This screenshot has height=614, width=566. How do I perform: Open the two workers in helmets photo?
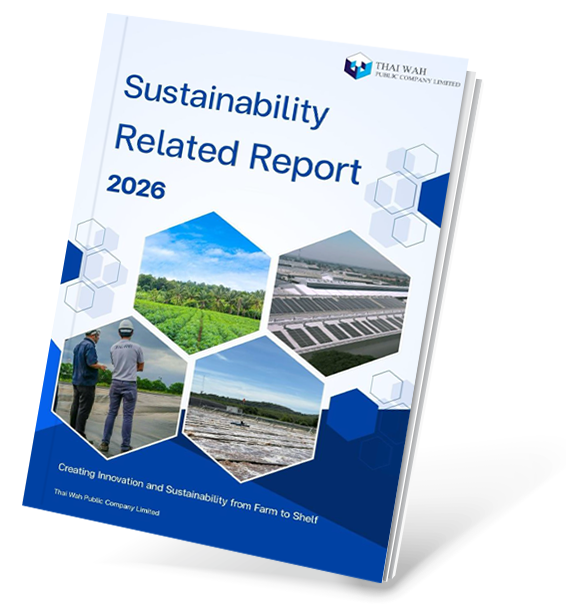pyautogui.click(x=120, y=386)
